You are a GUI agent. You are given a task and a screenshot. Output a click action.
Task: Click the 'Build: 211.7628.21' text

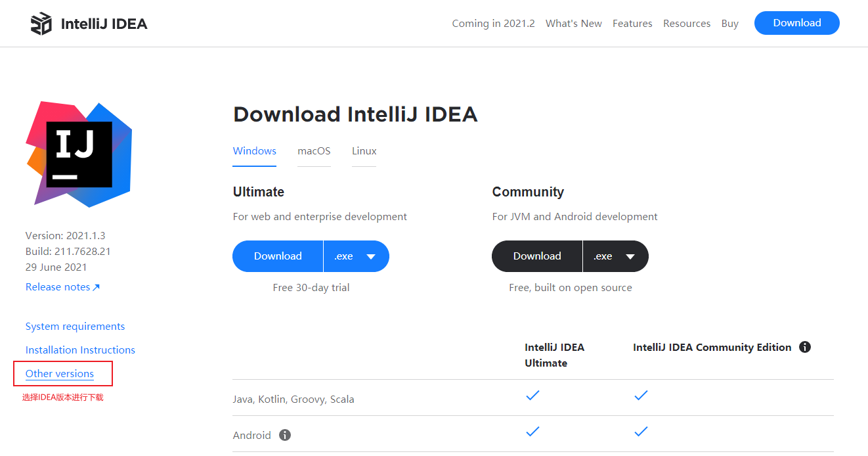(x=68, y=251)
